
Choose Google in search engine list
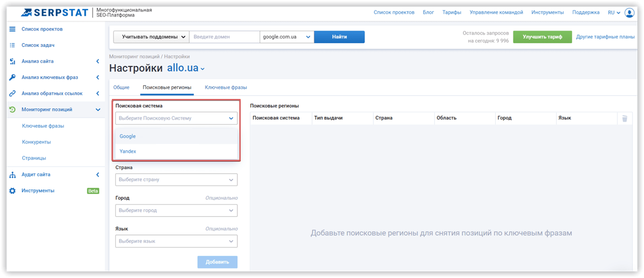coord(176,136)
